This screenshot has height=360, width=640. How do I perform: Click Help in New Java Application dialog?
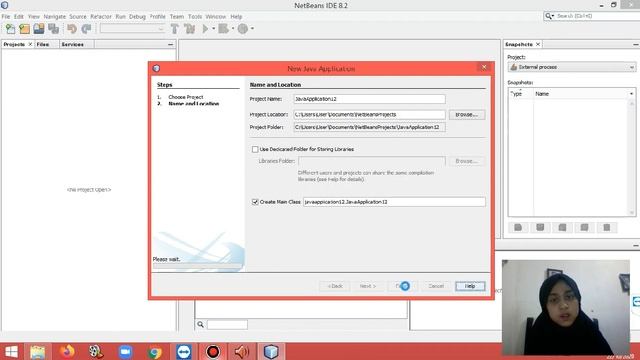click(x=470, y=286)
